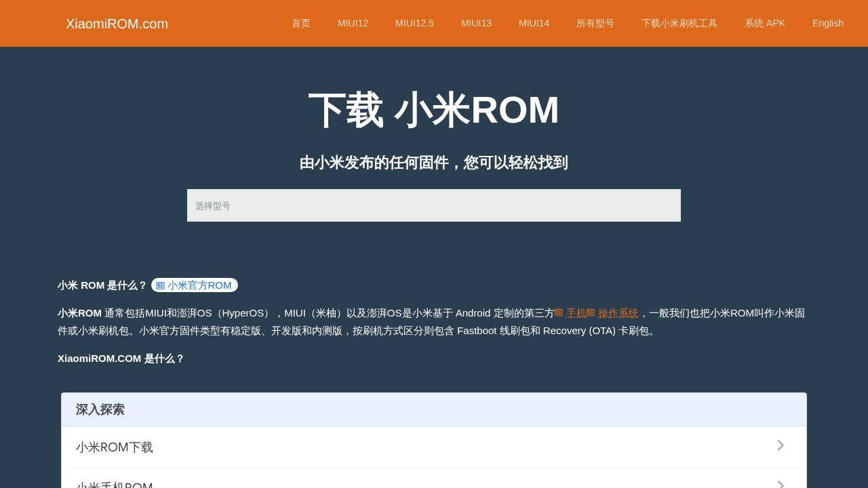
Task: Switch language to English
Action: (828, 23)
